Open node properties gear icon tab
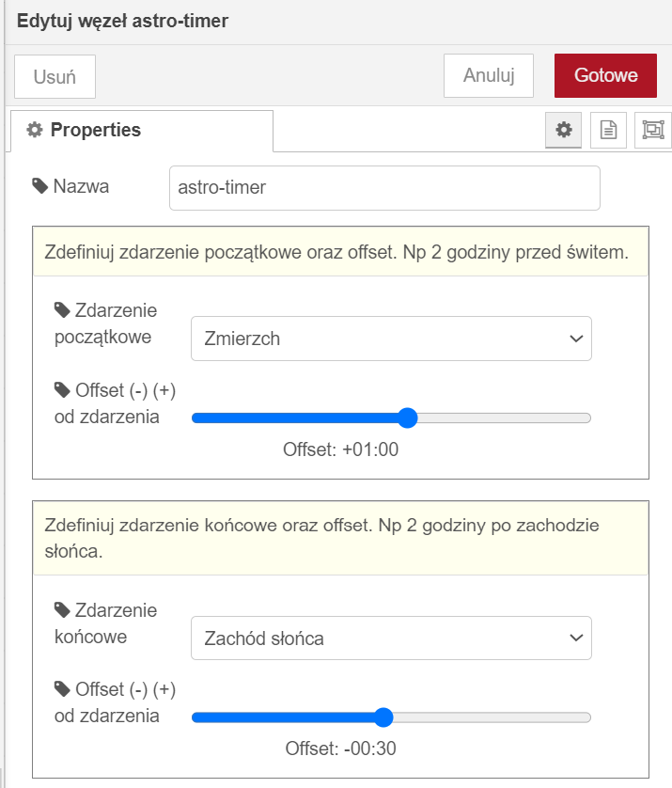The image size is (672, 788). pos(563,130)
